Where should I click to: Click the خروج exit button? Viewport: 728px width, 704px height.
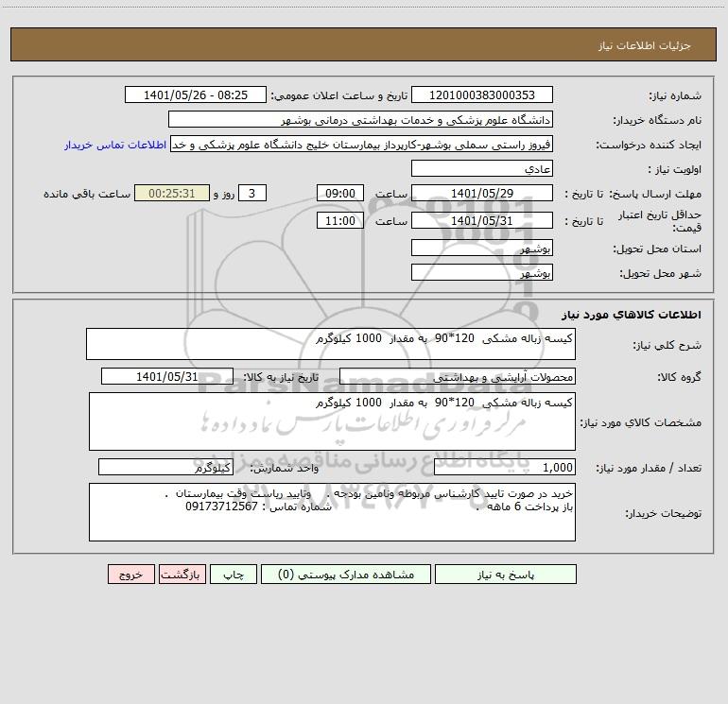click(130, 574)
